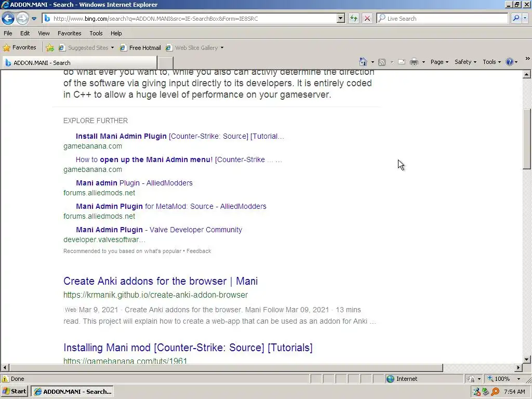Go back with the Back arrow button

coord(8,18)
